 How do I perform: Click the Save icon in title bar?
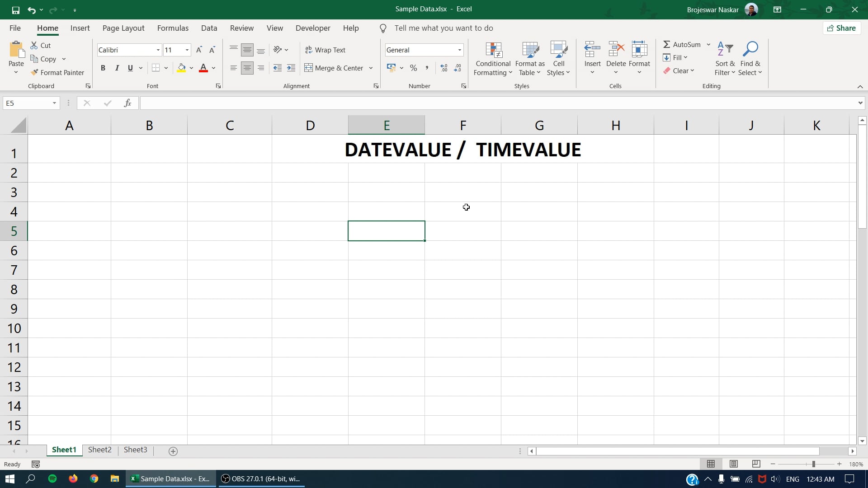click(x=15, y=9)
